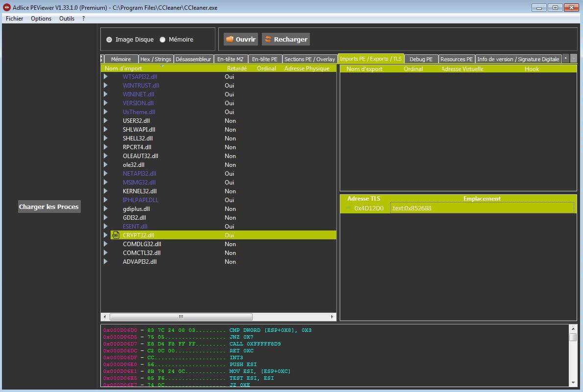The image size is (583, 392).
Task: Click the arrow icon beside TLS address 0x4D12D0
Action: click(x=348, y=208)
